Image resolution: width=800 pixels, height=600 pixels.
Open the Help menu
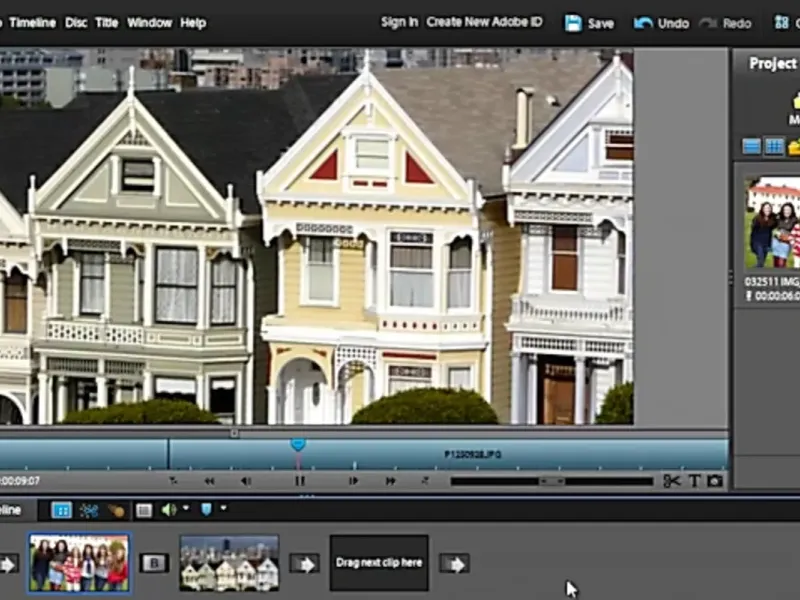[193, 23]
